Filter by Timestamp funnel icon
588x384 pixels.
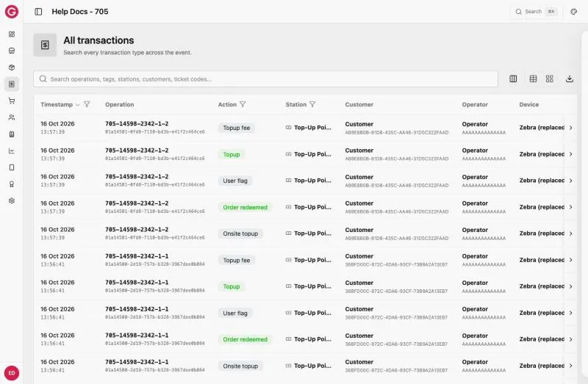pos(87,104)
